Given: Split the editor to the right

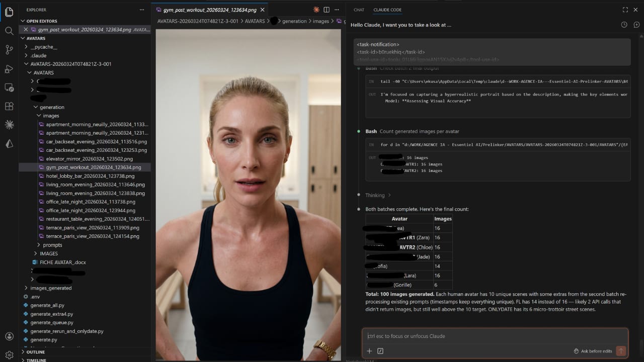Looking at the screenshot, I should tap(327, 10).
